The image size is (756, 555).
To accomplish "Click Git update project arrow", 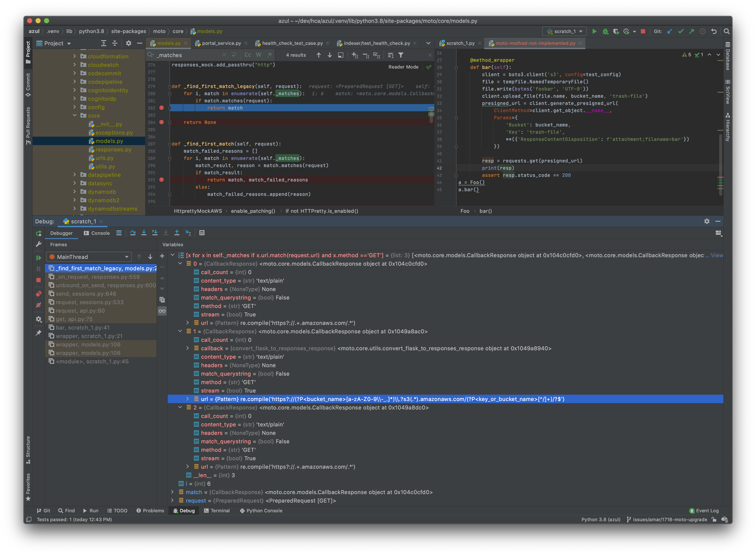I will pyautogui.click(x=670, y=31).
